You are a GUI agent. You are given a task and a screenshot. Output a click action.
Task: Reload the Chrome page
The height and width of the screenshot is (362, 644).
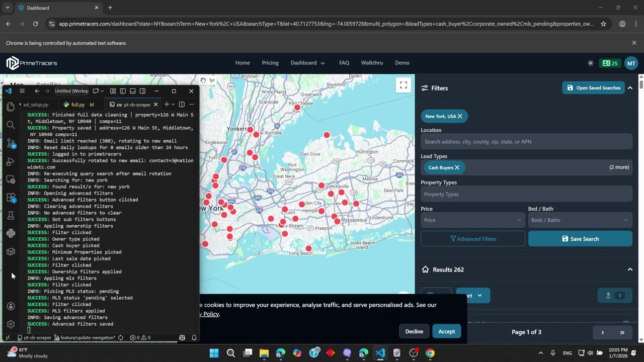[x=35, y=24]
